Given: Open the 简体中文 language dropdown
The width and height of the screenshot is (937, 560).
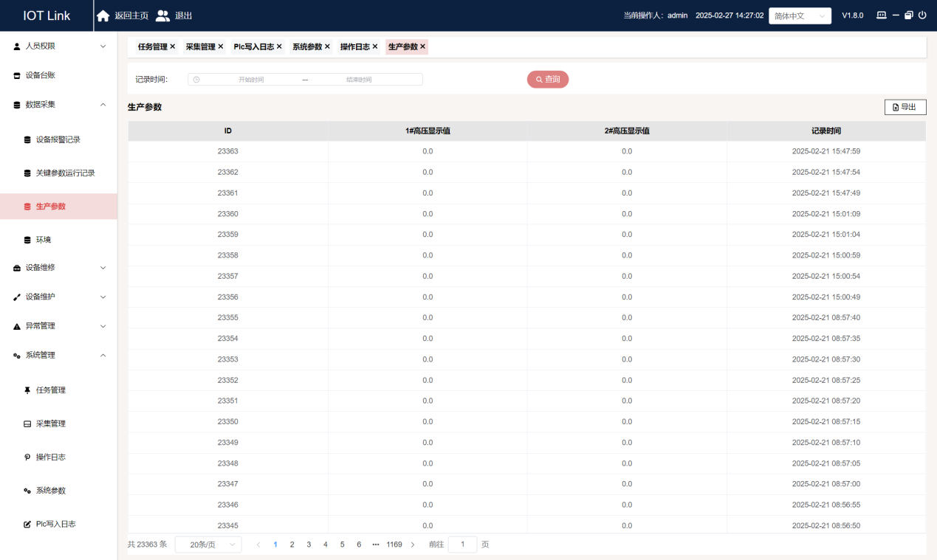Looking at the screenshot, I should [800, 15].
